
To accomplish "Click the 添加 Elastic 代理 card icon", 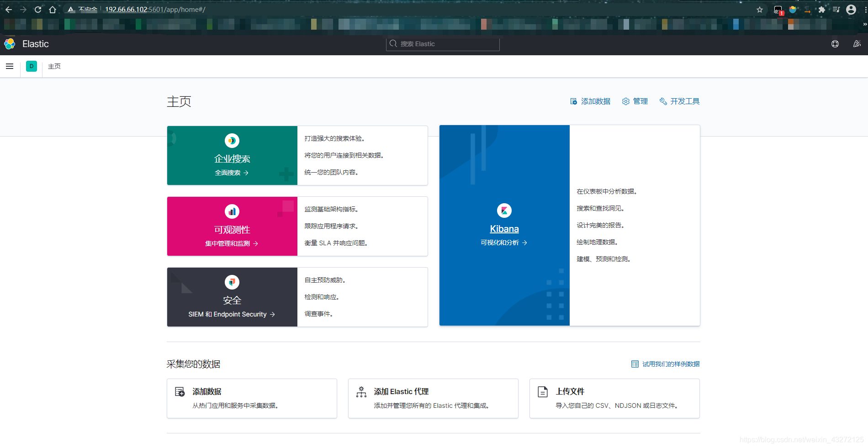I will click(361, 392).
